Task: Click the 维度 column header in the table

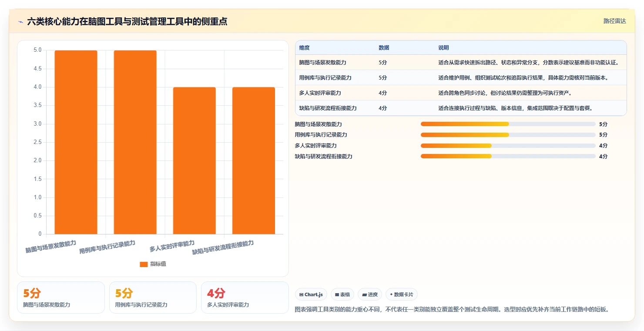Action: (305, 48)
